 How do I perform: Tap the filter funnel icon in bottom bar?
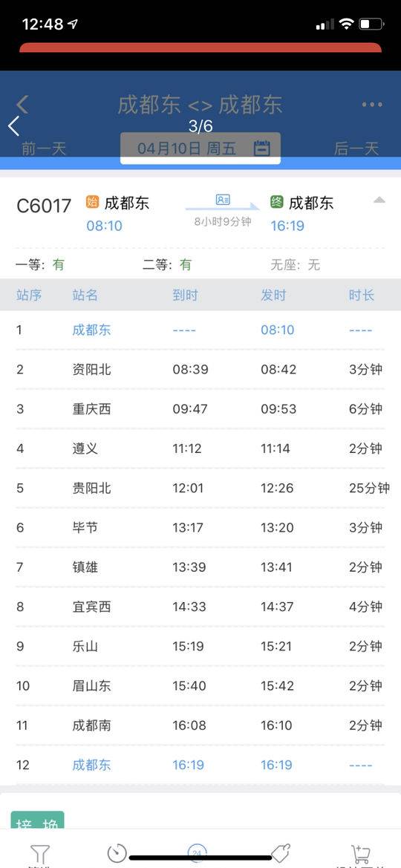point(40,854)
